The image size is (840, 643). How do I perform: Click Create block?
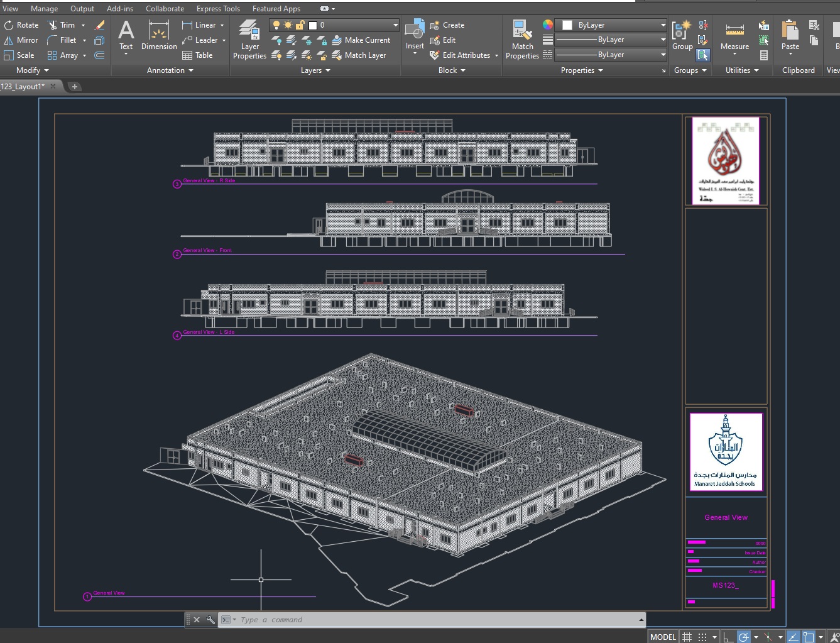(447, 25)
